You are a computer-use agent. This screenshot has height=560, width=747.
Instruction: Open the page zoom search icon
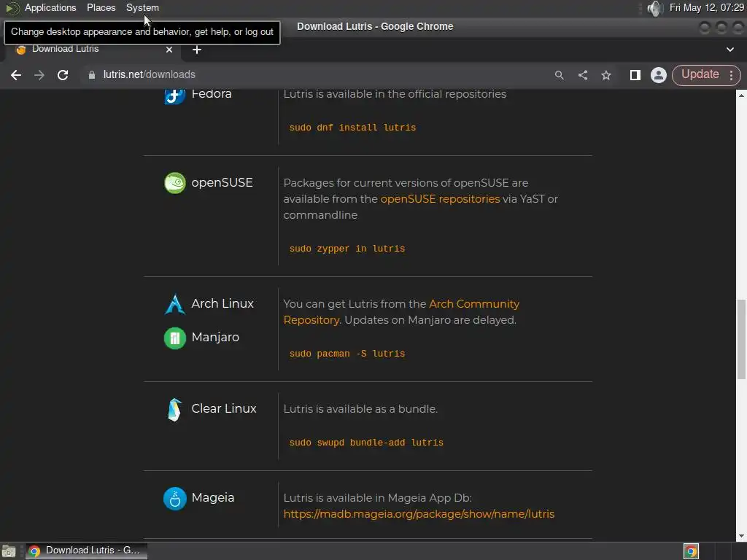click(x=560, y=75)
